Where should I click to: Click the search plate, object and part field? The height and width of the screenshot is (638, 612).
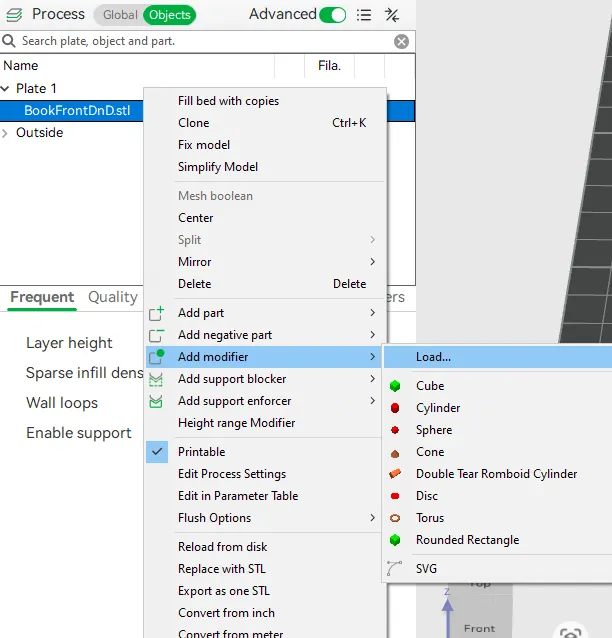[x=200, y=42]
